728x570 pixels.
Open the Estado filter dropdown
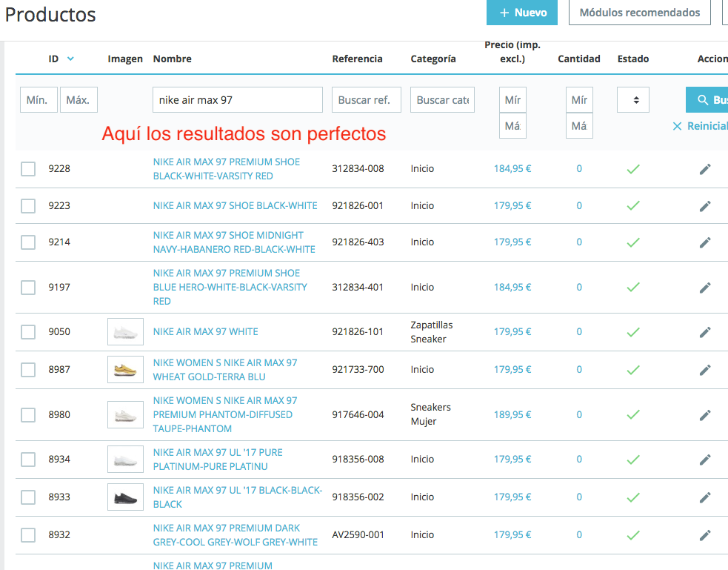(632, 100)
